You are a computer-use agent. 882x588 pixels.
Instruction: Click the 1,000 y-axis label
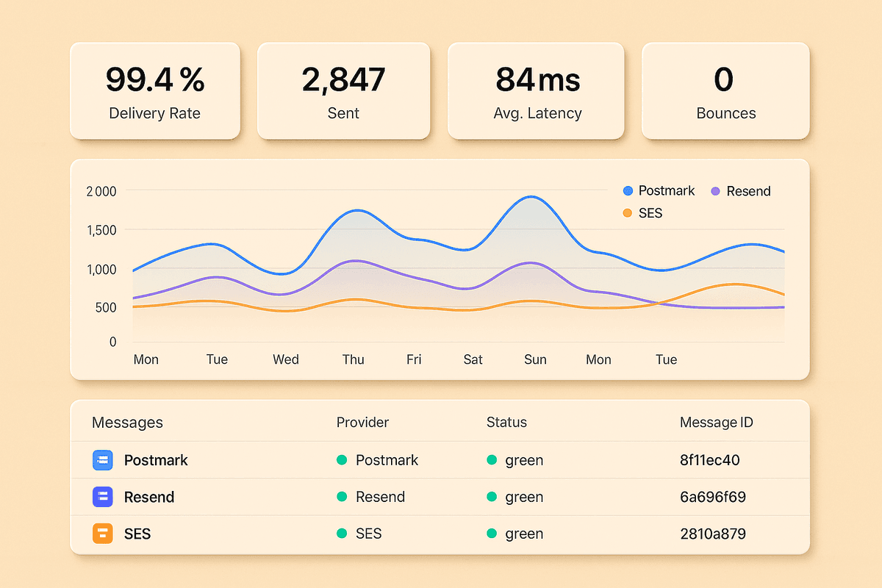point(101,269)
